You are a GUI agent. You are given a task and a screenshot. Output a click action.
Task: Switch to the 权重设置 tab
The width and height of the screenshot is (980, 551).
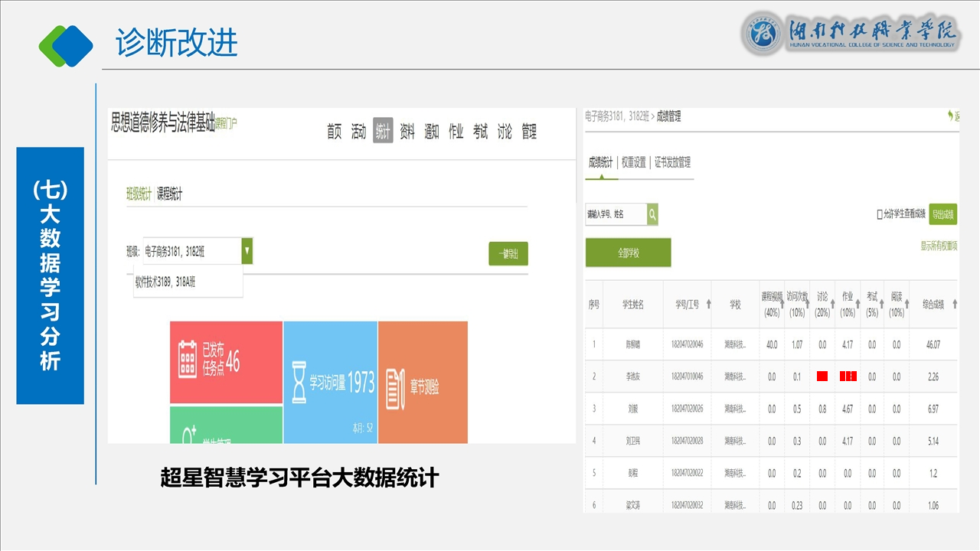634,163
